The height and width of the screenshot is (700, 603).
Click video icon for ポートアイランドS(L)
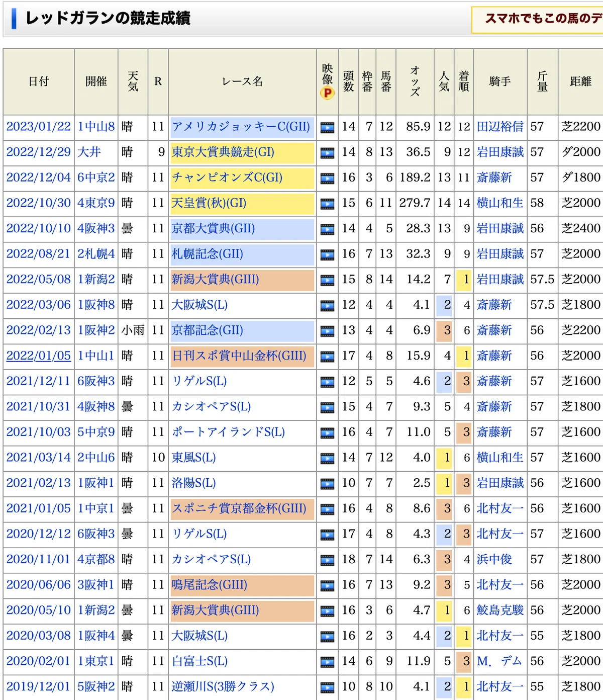[x=327, y=433]
